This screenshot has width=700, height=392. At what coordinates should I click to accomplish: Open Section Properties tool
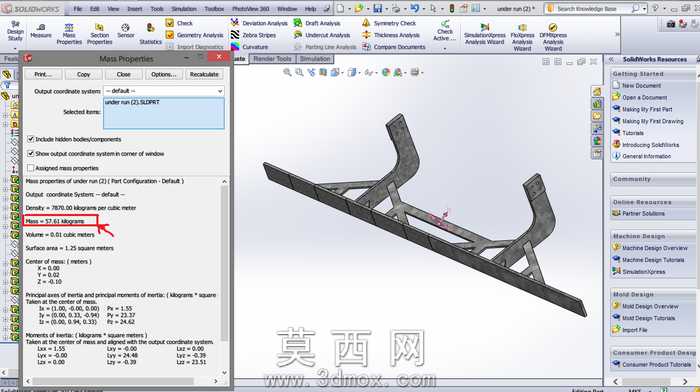point(99,34)
